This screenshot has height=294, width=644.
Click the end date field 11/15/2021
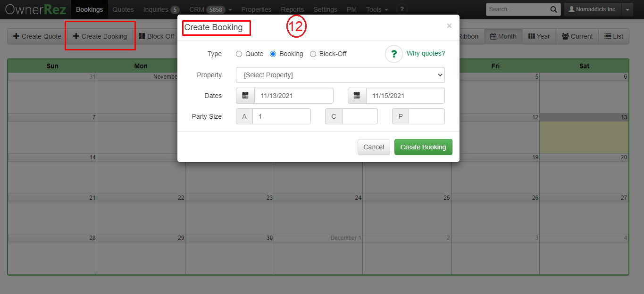point(406,96)
